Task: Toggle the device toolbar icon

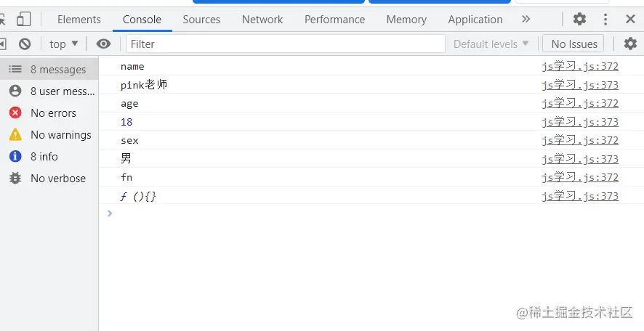Action: tap(24, 20)
